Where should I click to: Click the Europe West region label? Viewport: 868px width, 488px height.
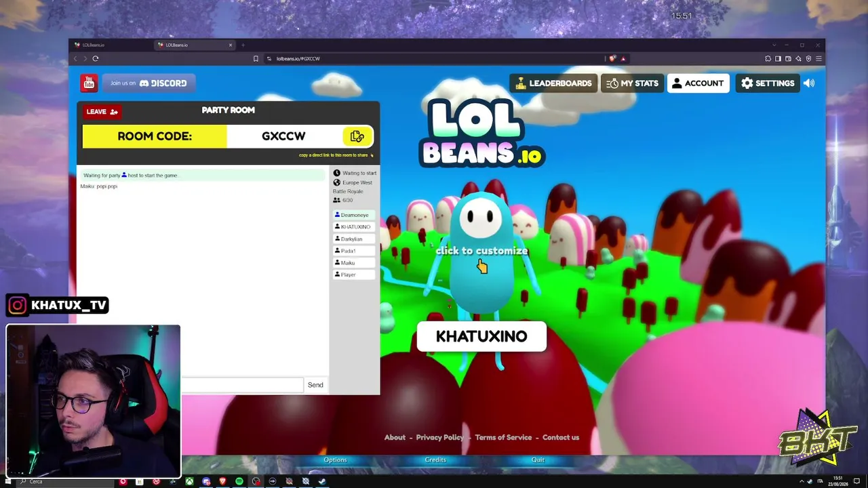pyautogui.click(x=357, y=182)
